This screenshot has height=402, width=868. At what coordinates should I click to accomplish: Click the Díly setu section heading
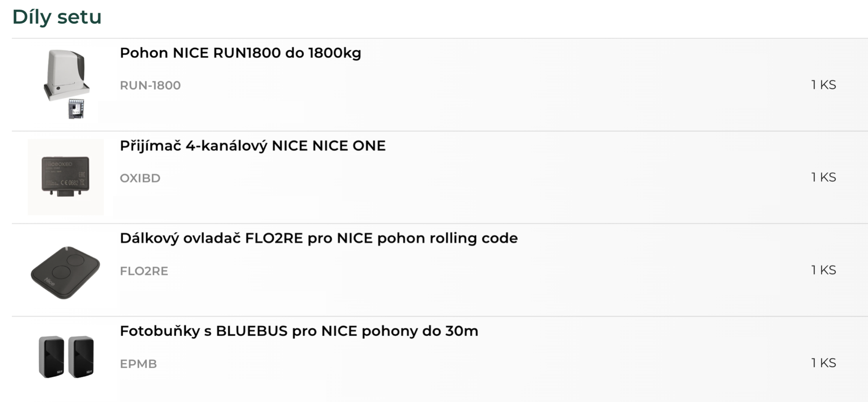pyautogui.click(x=57, y=17)
